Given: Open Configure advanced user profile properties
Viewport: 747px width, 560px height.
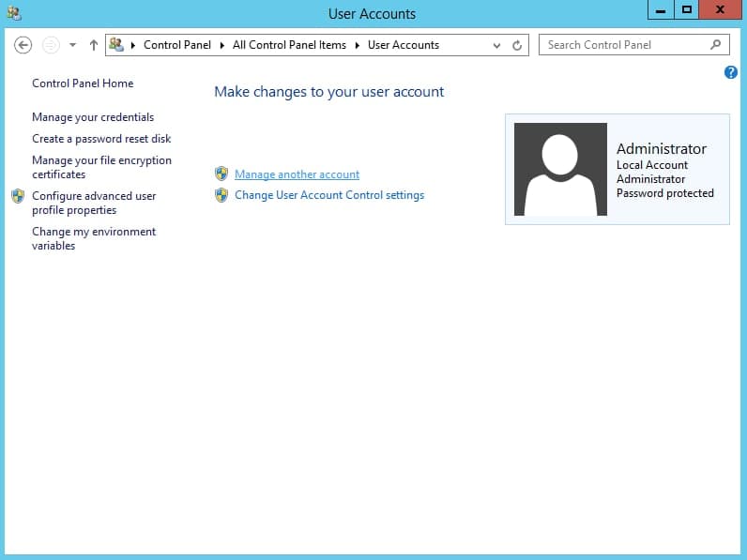Looking at the screenshot, I should point(94,203).
